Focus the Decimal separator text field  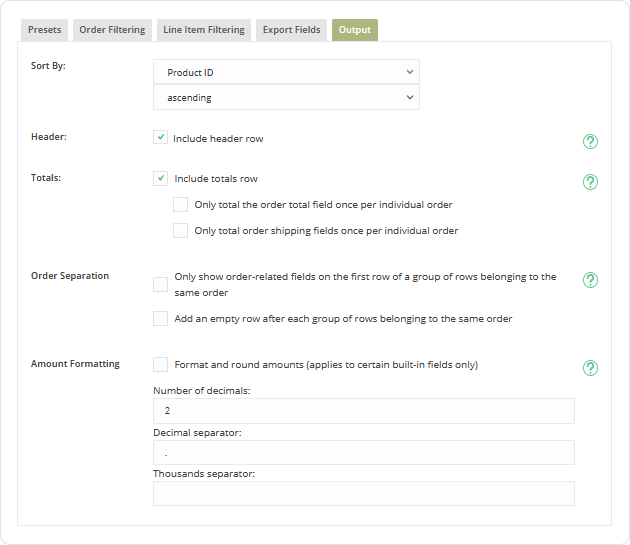coord(363,453)
